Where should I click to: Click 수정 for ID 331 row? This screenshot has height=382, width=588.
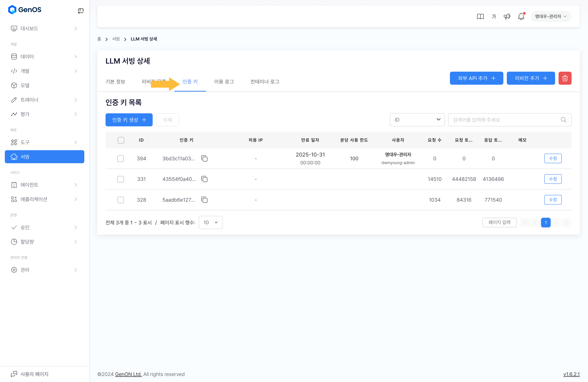click(553, 179)
